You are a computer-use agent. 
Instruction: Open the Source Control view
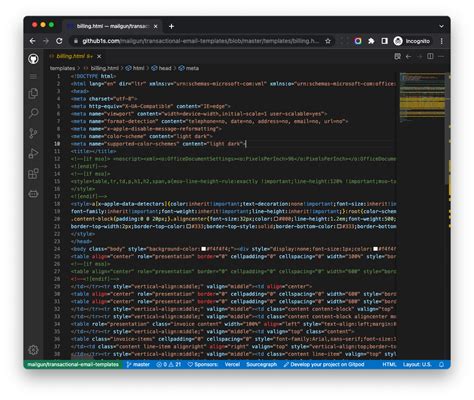coord(33,133)
